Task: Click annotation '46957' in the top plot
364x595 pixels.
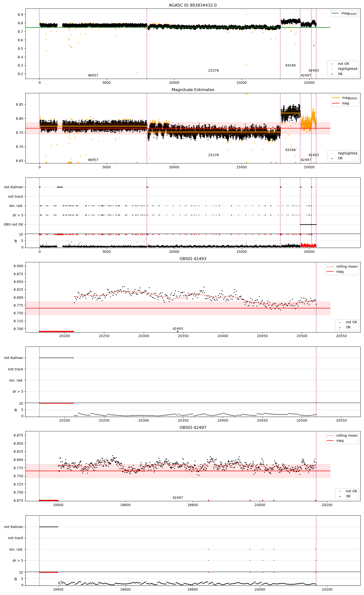Action: pyautogui.click(x=93, y=75)
